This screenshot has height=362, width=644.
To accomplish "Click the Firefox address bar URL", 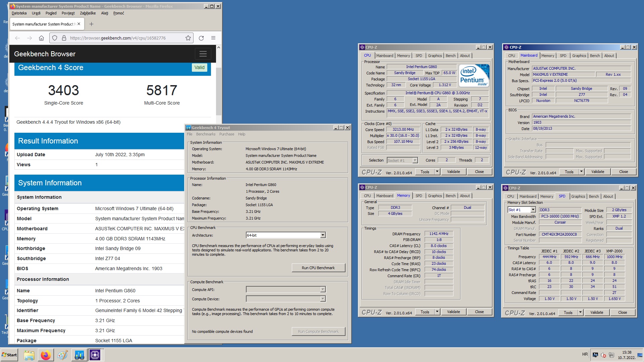I will pos(118,38).
